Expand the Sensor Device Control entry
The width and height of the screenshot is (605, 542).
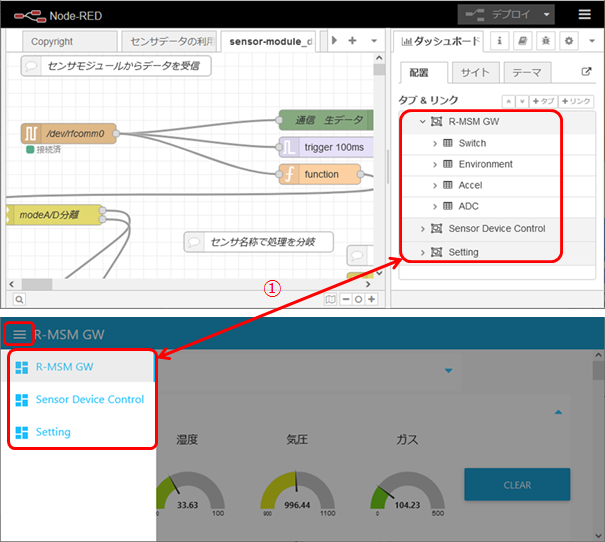(423, 229)
